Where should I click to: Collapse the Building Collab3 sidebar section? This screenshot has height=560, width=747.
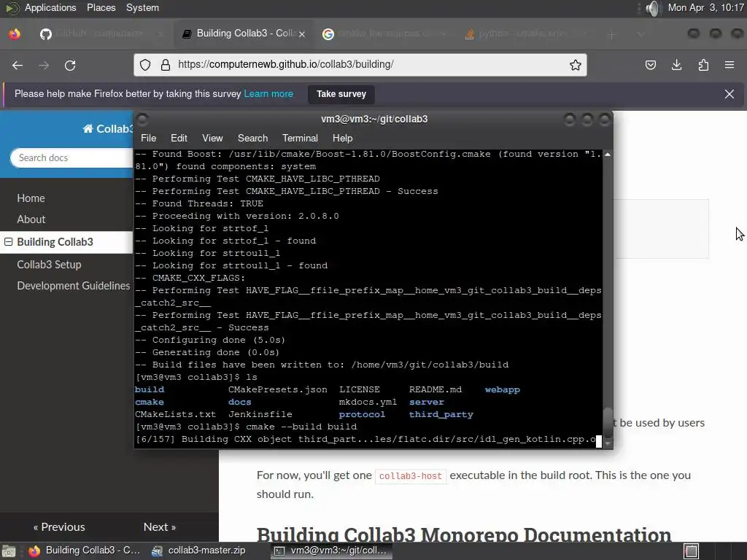[8, 242]
